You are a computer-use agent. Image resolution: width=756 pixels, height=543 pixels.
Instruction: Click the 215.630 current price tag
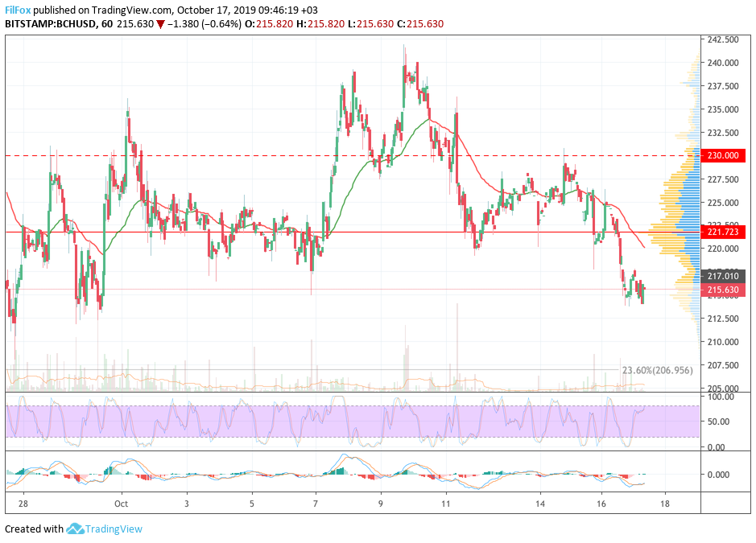click(x=723, y=290)
